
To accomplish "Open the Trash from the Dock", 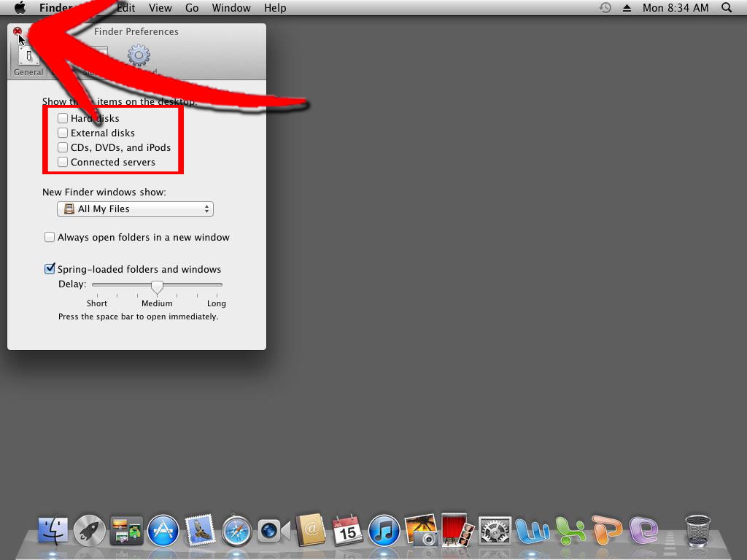I will point(697,530).
